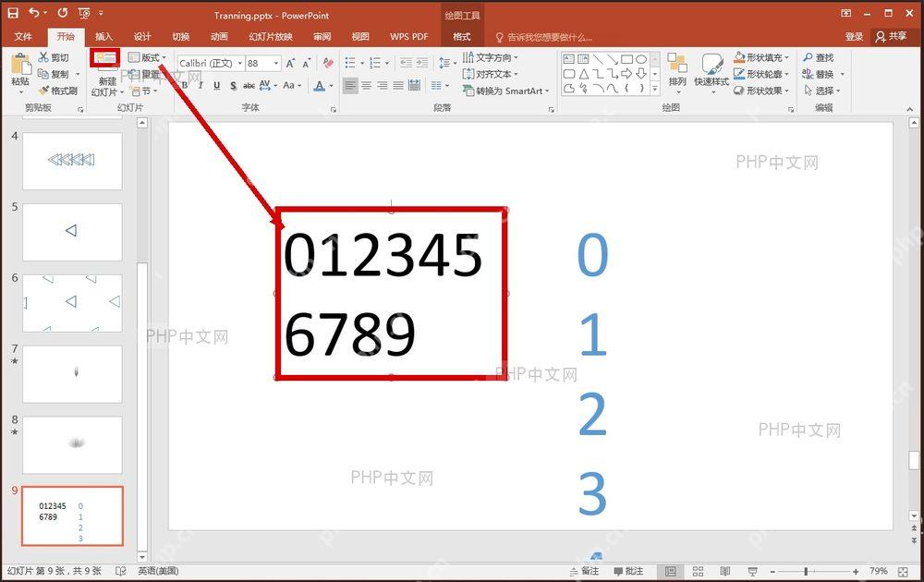Click the Sign in (登录) link
924x582 pixels.
(x=854, y=37)
